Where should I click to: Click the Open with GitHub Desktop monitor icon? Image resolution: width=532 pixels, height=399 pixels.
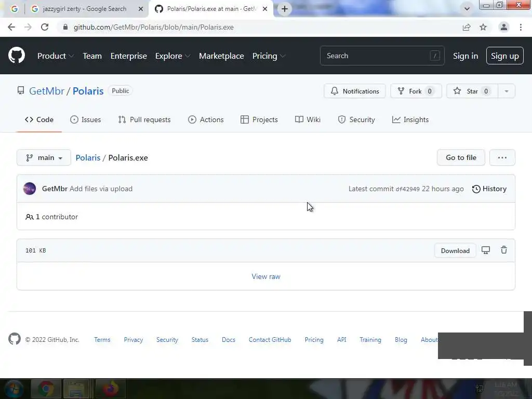486,250
